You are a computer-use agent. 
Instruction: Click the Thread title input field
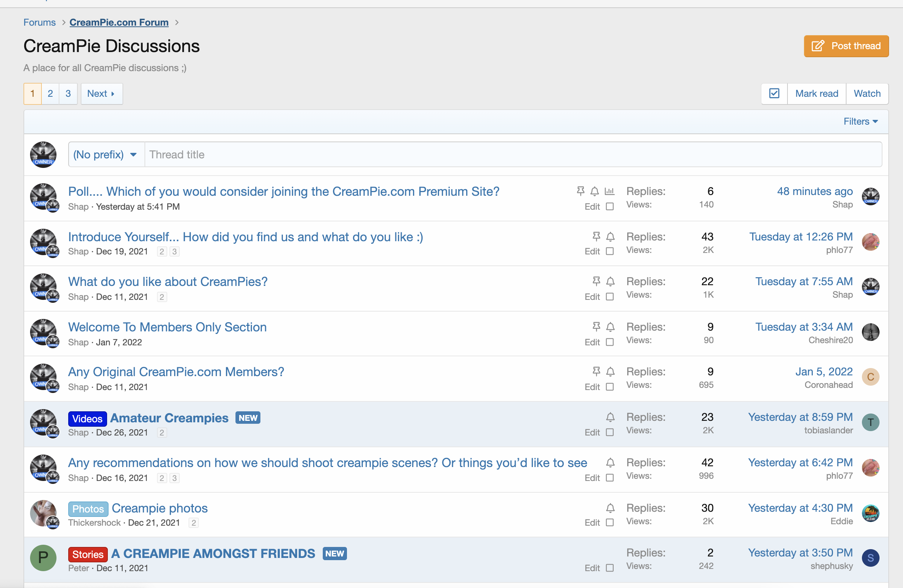(x=513, y=155)
